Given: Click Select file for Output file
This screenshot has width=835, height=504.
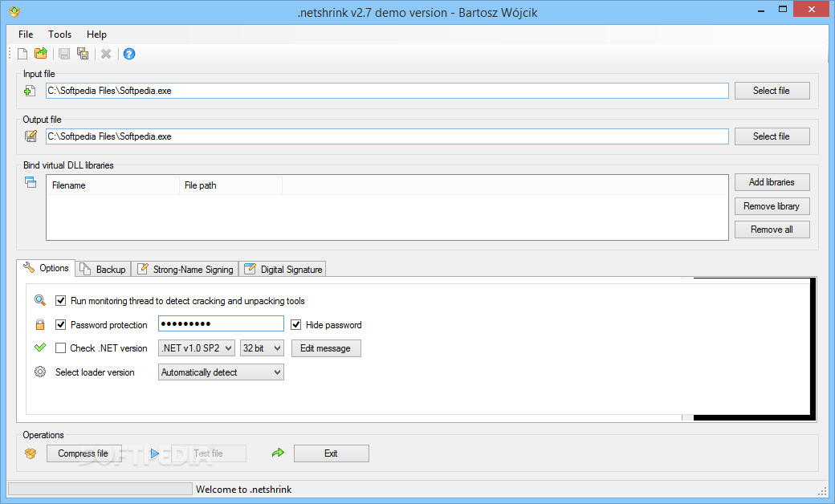Looking at the screenshot, I should (x=772, y=136).
